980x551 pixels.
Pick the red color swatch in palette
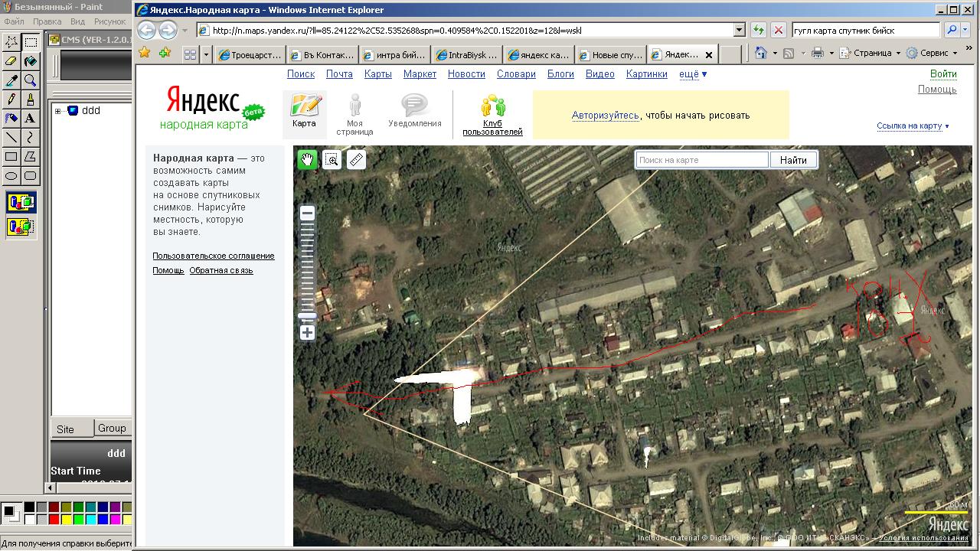tap(54, 520)
